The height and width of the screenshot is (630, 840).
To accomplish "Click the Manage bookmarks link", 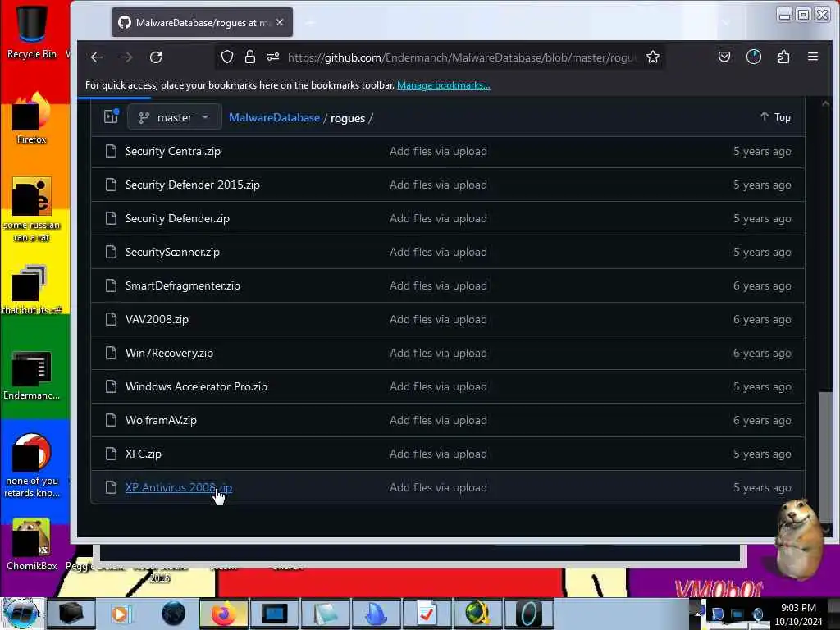I will click(x=443, y=85).
